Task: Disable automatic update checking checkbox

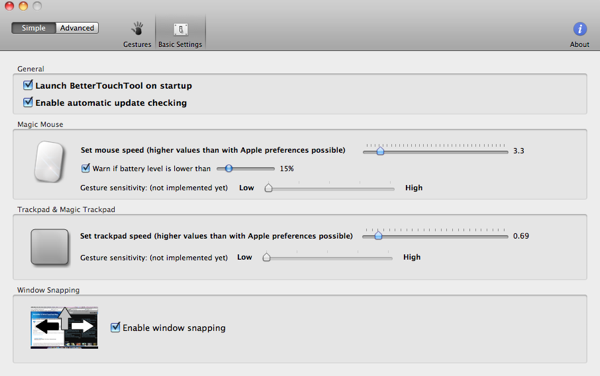Action: pyautogui.click(x=28, y=102)
